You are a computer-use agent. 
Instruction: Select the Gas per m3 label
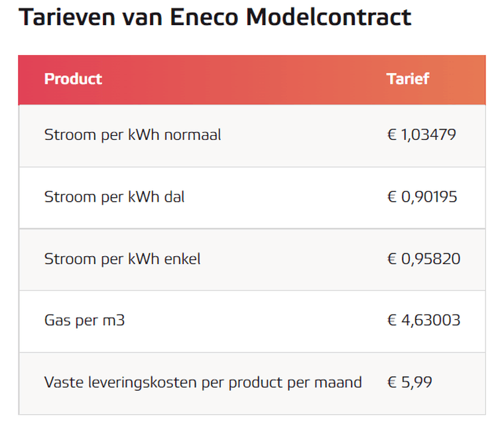[84, 320]
